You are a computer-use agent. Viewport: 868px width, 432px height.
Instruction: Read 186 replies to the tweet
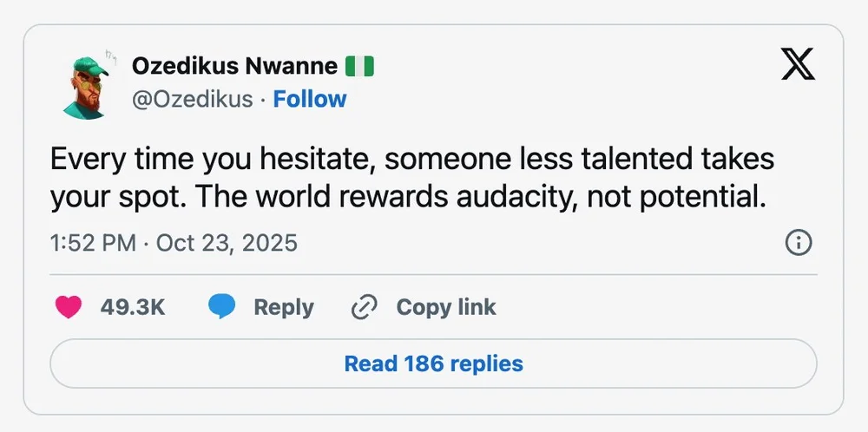click(x=433, y=363)
